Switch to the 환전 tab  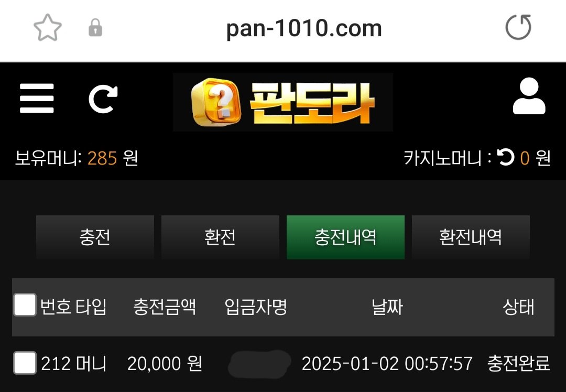[x=220, y=237]
